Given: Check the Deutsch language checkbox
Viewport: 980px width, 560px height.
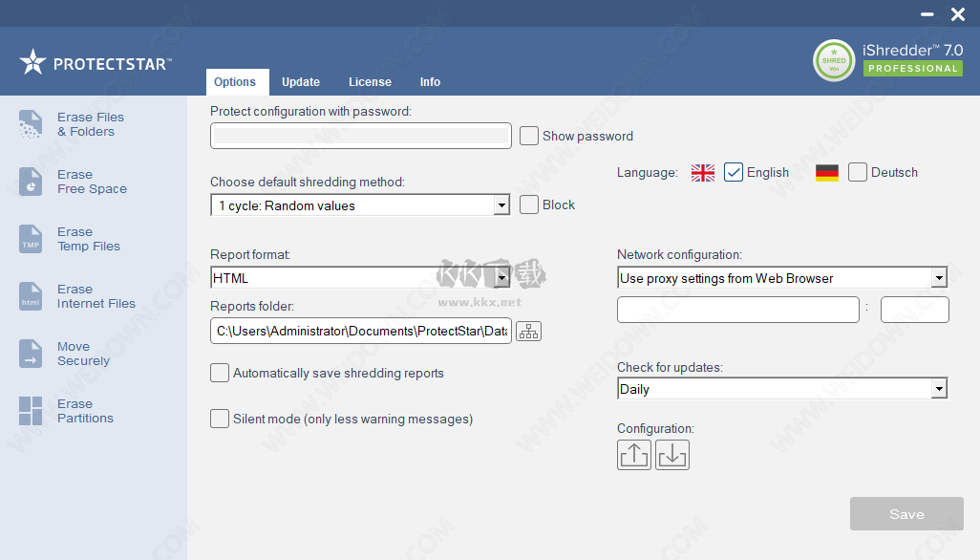Looking at the screenshot, I should tap(858, 172).
